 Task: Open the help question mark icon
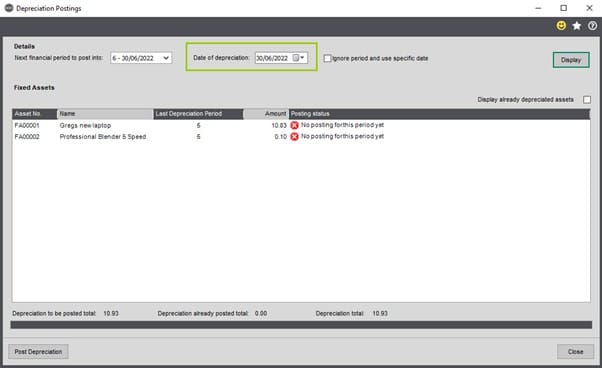point(592,26)
